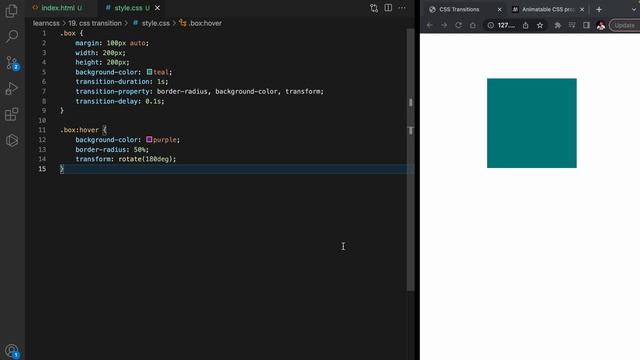Click the 19. css transition breadcrumb
The height and width of the screenshot is (360, 640).
click(95, 23)
